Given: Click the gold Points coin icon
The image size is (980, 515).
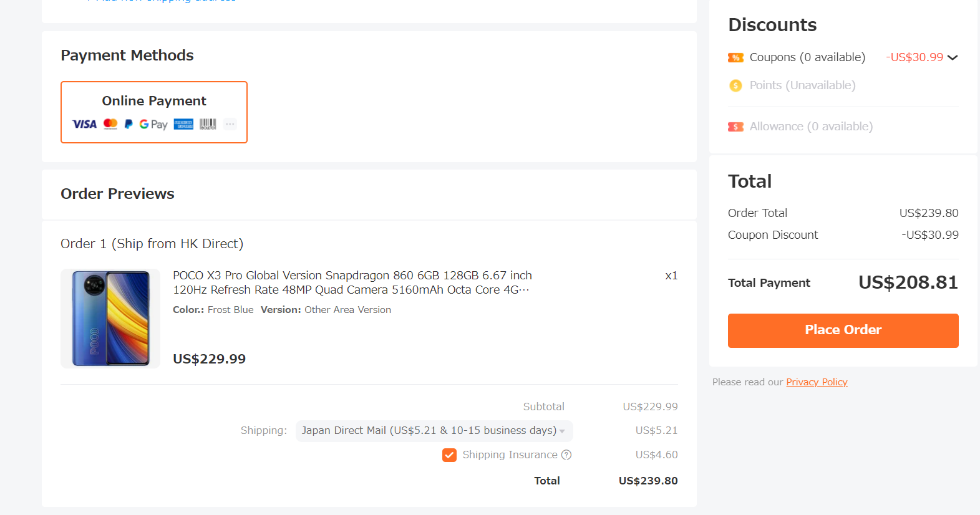Looking at the screenshot, I should [x=735, y=85].
